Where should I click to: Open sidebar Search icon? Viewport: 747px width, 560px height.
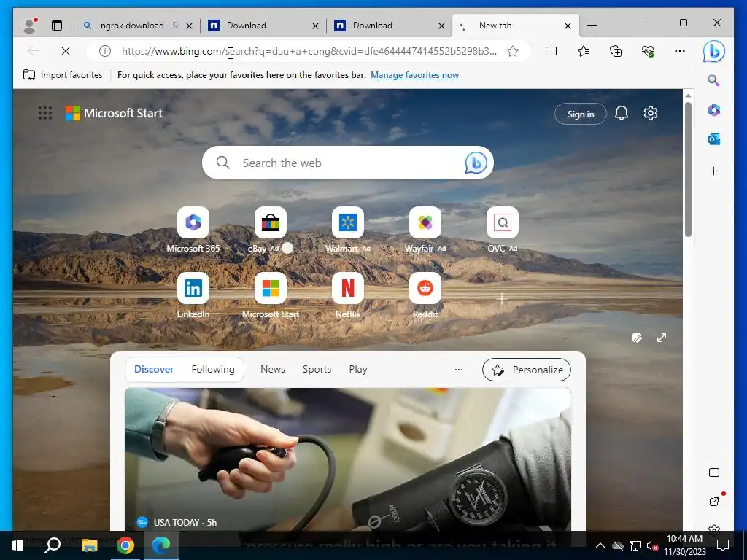click(x=713, y=80)
